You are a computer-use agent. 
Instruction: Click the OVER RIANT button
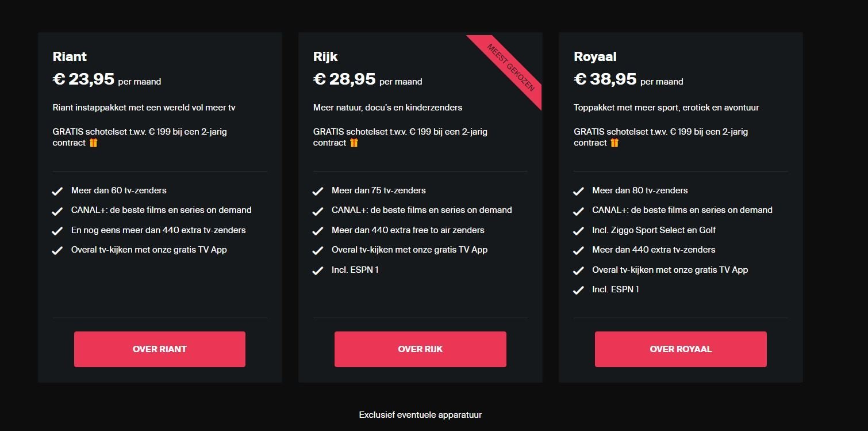pyautogui.click(x=160, y=349)
